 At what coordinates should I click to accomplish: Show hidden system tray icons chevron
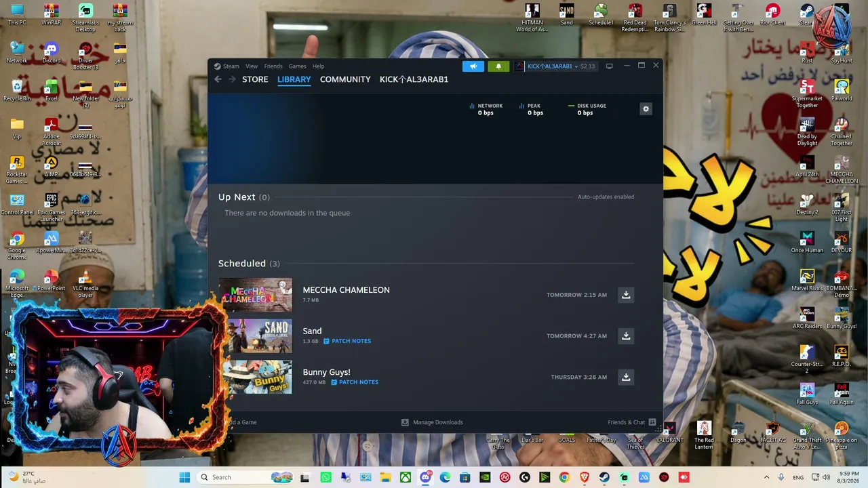click(766, 477)
